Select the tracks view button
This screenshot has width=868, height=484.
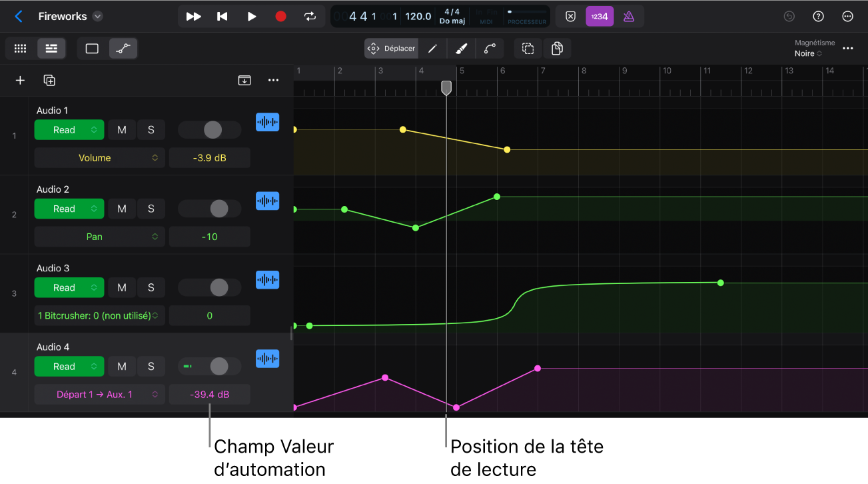click(51, 49)
